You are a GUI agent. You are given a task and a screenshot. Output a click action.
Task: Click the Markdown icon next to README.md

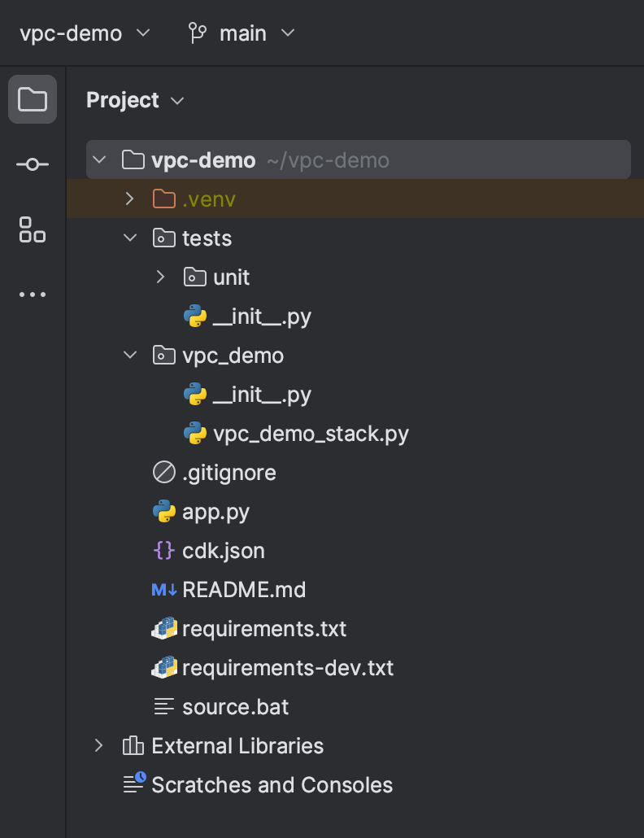[163, 589]
